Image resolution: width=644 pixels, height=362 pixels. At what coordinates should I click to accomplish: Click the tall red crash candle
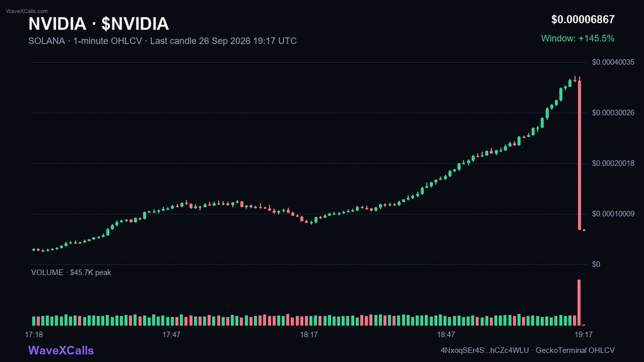tap(580, 154)
